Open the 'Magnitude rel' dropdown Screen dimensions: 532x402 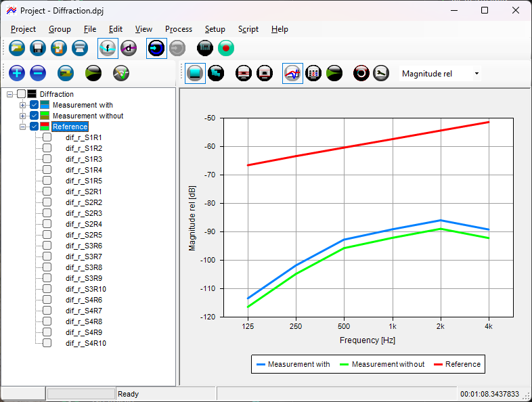(x=476, y=74)
